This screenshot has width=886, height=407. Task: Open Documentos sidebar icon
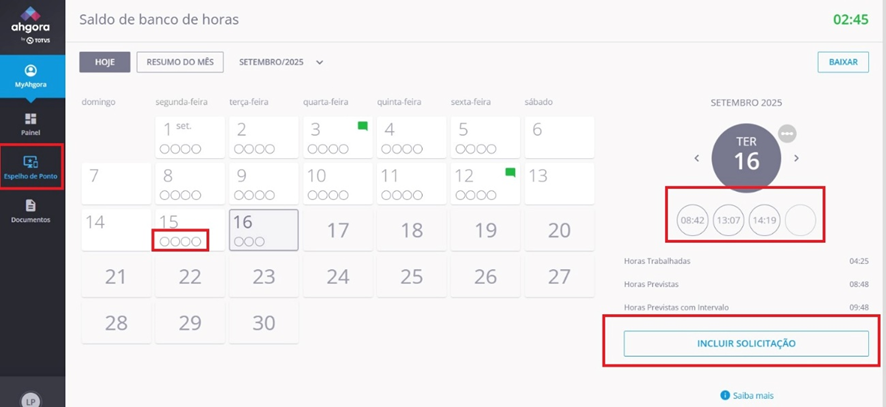31,205
